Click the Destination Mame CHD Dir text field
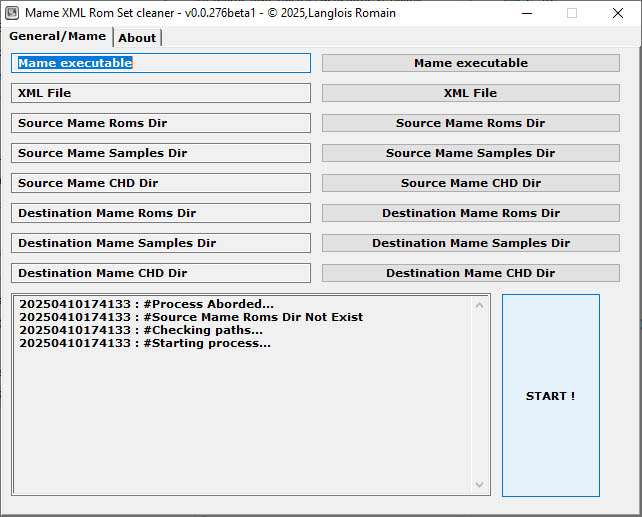The height and width of the screenshot is (517, 642). click(x=161, y=273)
